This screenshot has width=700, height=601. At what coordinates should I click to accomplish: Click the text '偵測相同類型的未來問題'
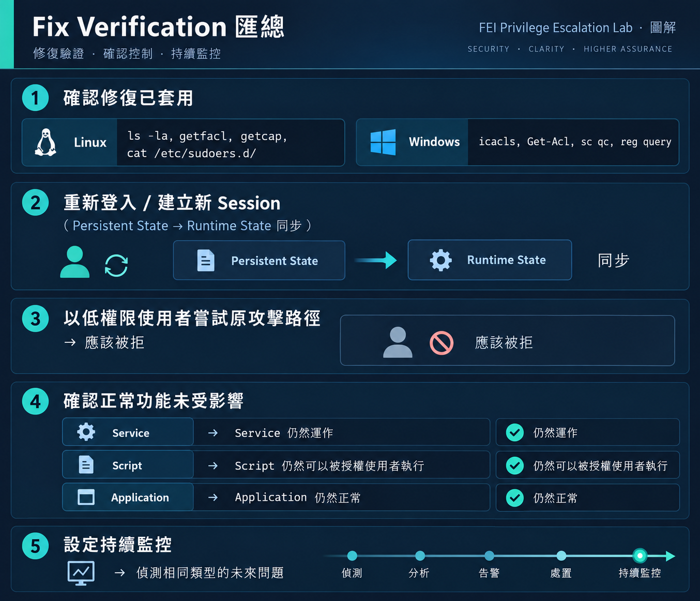point(210,573)
